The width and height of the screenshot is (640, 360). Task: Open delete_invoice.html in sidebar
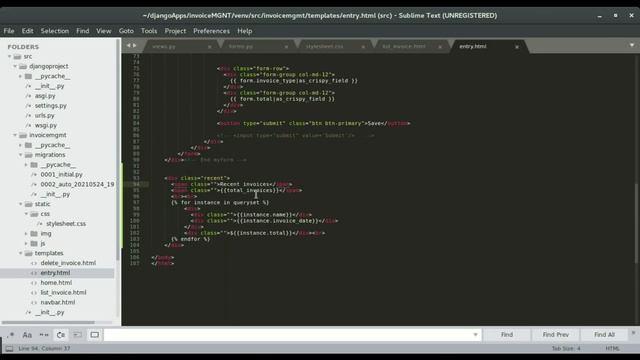point(68,263)
